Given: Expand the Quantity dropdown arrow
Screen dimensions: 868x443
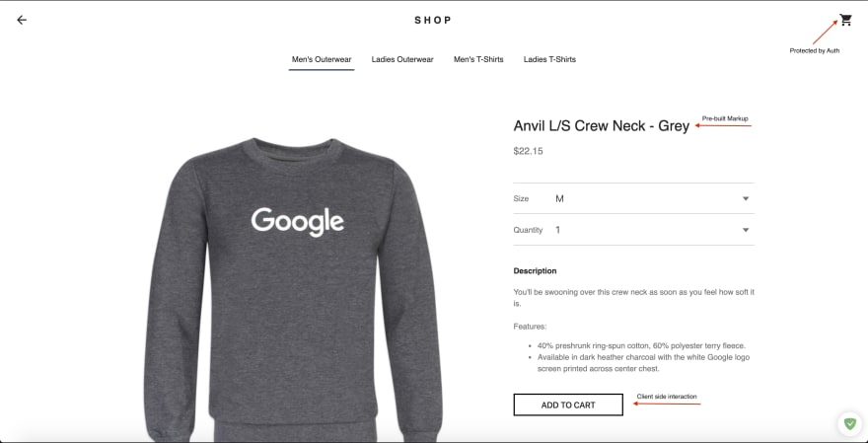Looking at the screenshot, I should click(746, 230).
